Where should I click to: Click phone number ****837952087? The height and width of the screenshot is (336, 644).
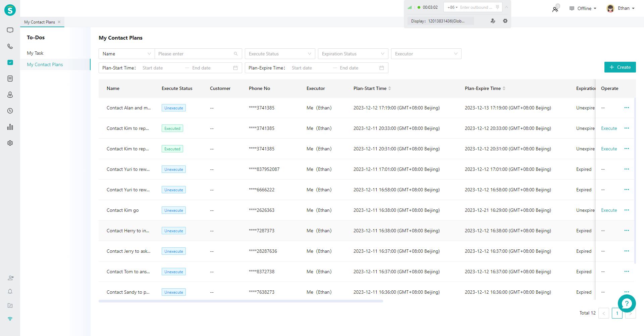pyautogui.click(x=264, y=169)
